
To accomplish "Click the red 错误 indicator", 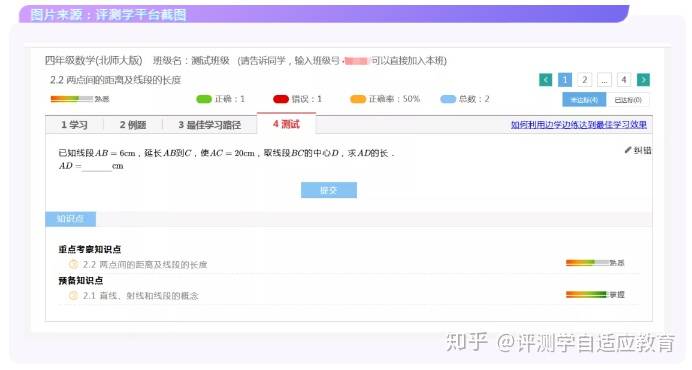I will tap(281, 99).
